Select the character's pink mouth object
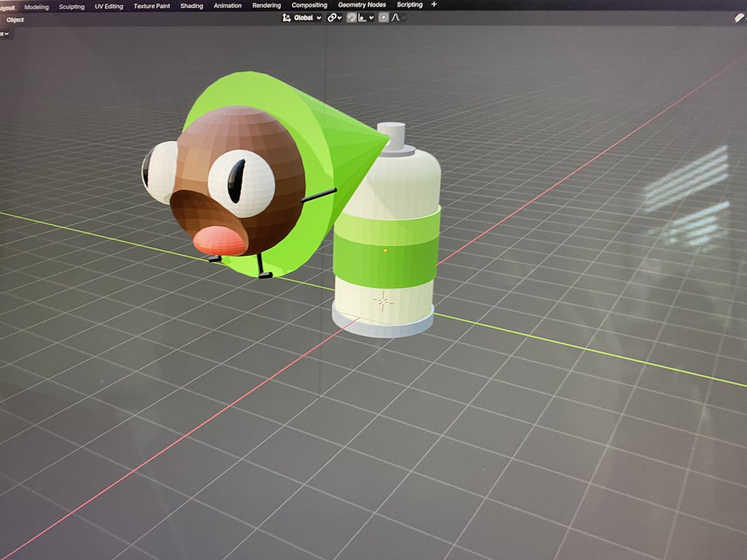This screenshot has height=560, width=747. click(220, 241)
